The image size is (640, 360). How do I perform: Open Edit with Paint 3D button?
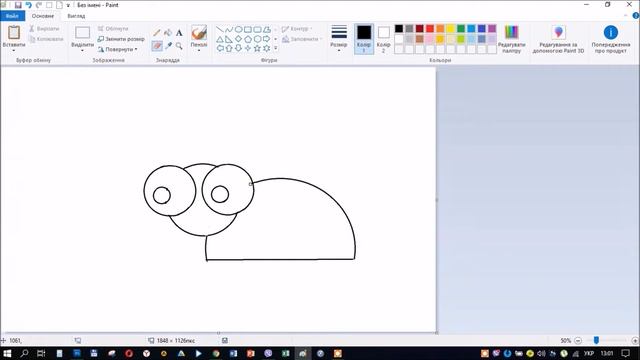coord(558,39)
